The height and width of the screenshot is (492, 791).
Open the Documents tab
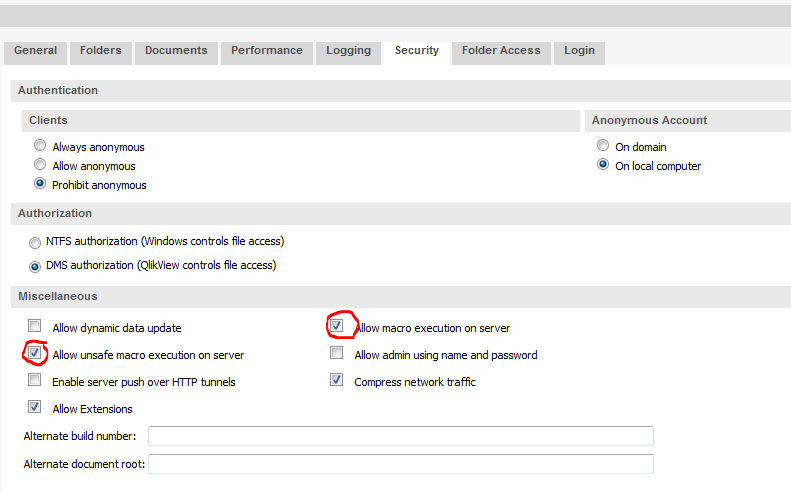(176, 51)
